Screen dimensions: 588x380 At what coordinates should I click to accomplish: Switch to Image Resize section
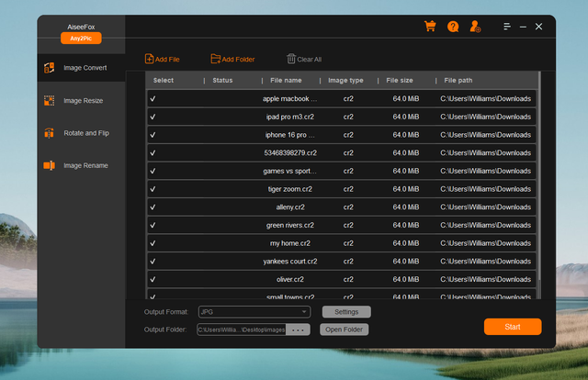[x=84, y=100]
